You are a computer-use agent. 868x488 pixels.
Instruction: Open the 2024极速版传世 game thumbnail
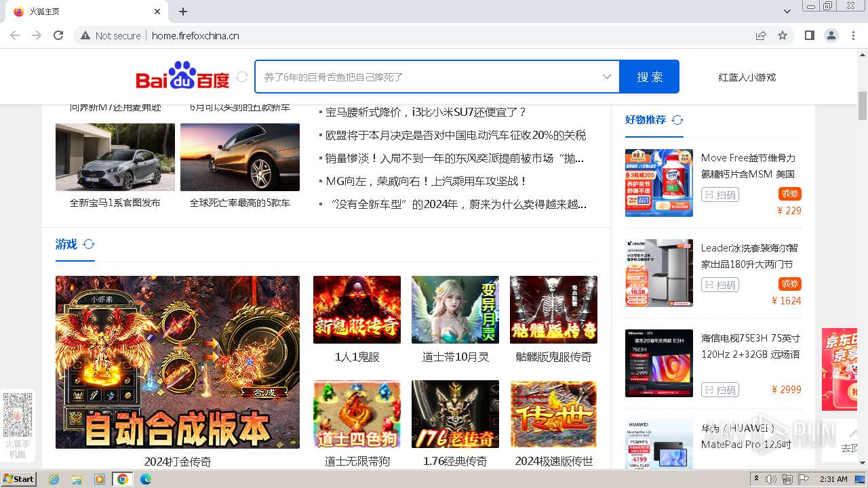click(553, 414)
